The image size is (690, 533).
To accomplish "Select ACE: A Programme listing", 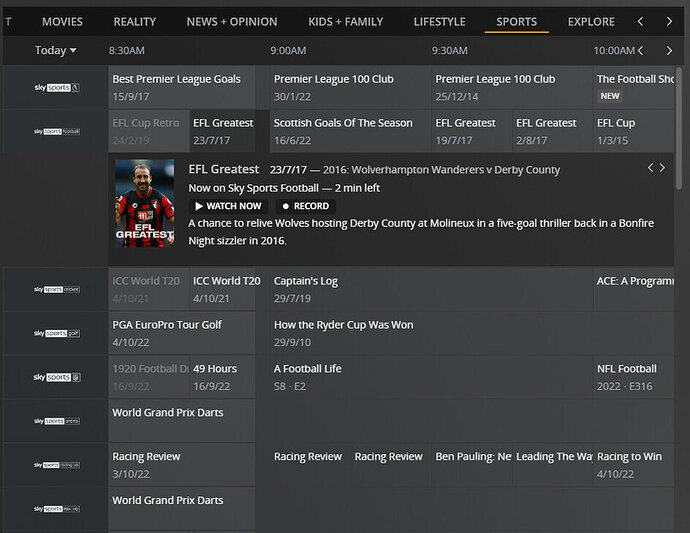I will (634, 289).
